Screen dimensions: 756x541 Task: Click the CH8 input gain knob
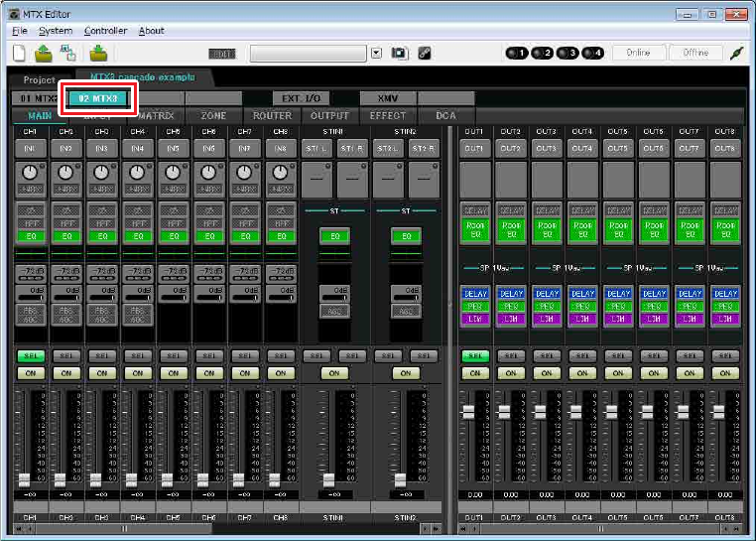[x=280, y=173]
